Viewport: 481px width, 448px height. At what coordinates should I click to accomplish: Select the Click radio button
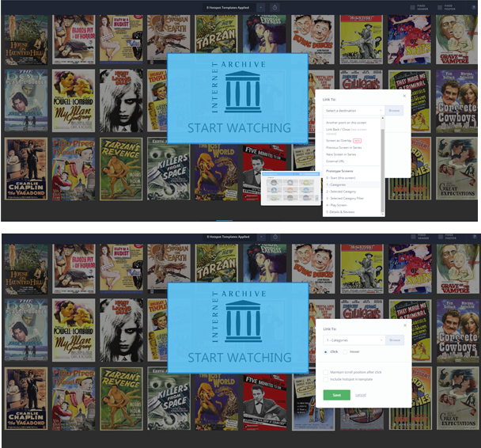(x=325, y=352)
